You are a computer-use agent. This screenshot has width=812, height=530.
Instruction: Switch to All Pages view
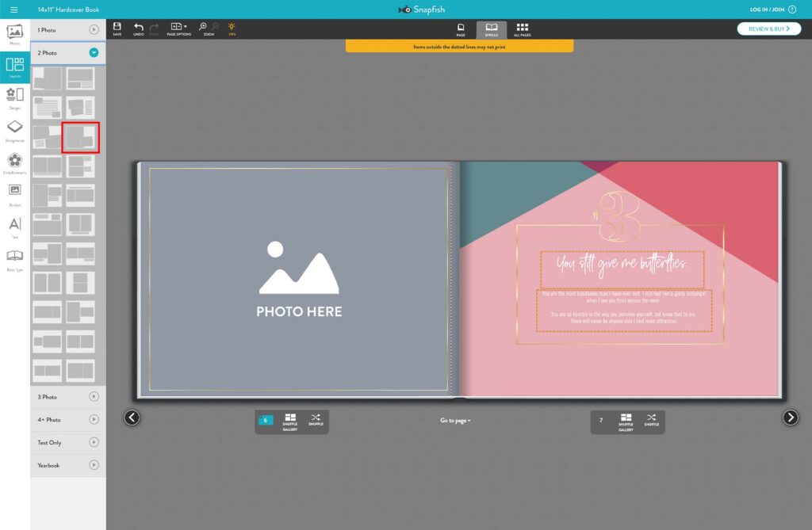(x=521, y=30)
